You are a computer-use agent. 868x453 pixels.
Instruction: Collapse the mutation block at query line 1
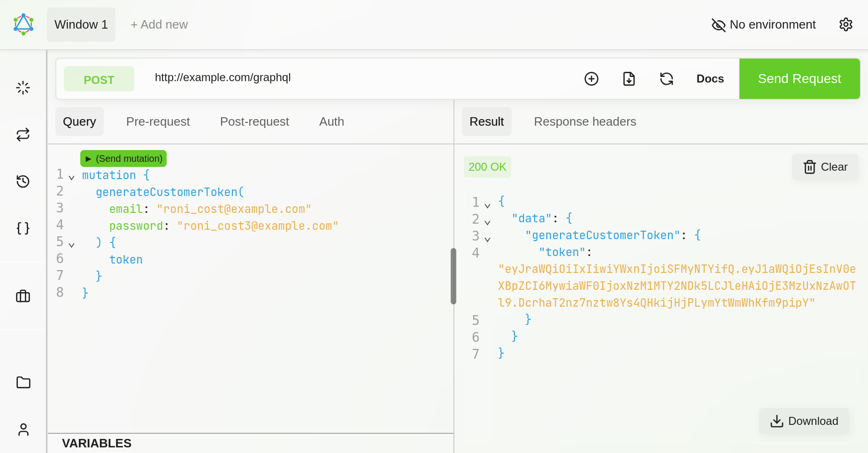click(71, 177)
